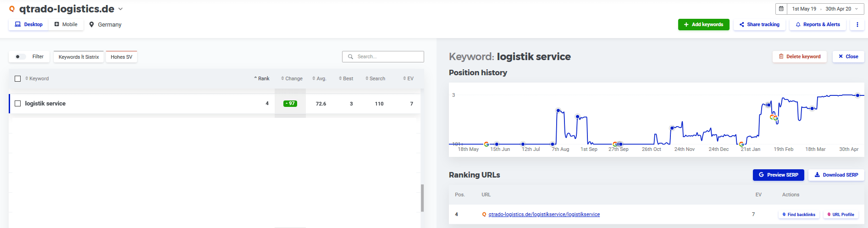Select the Hohes SV tag

click(122, 57)
